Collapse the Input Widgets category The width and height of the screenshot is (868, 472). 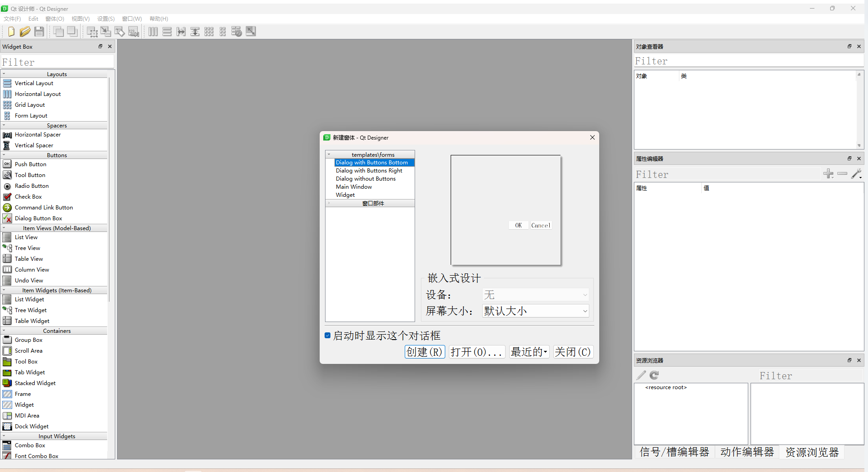(x=4, y=436)
